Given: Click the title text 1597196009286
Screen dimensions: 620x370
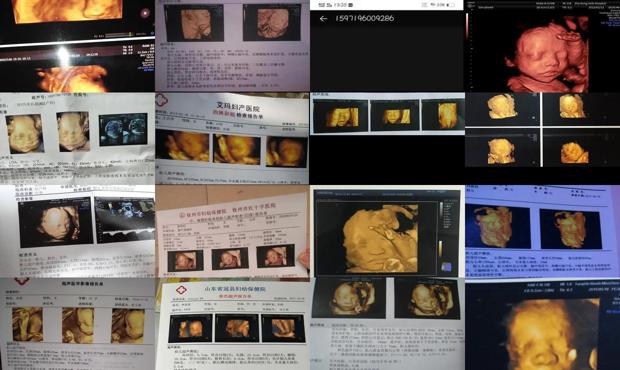Looking at the screenshot, I should pos(364,18).
